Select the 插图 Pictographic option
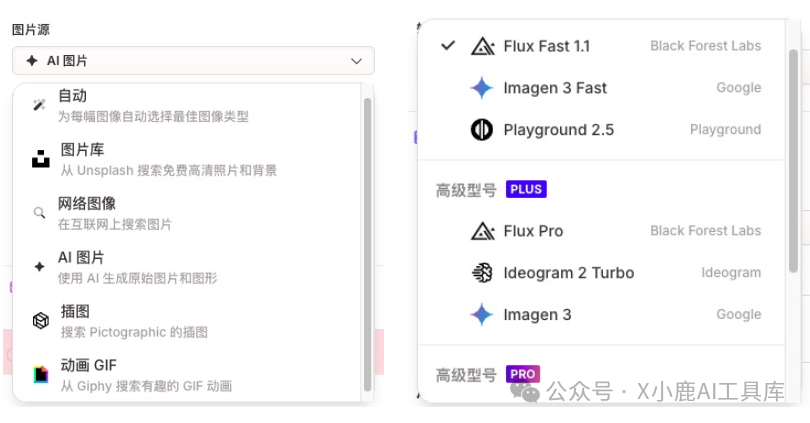This screenshot has width=810, height=423. 187,321
